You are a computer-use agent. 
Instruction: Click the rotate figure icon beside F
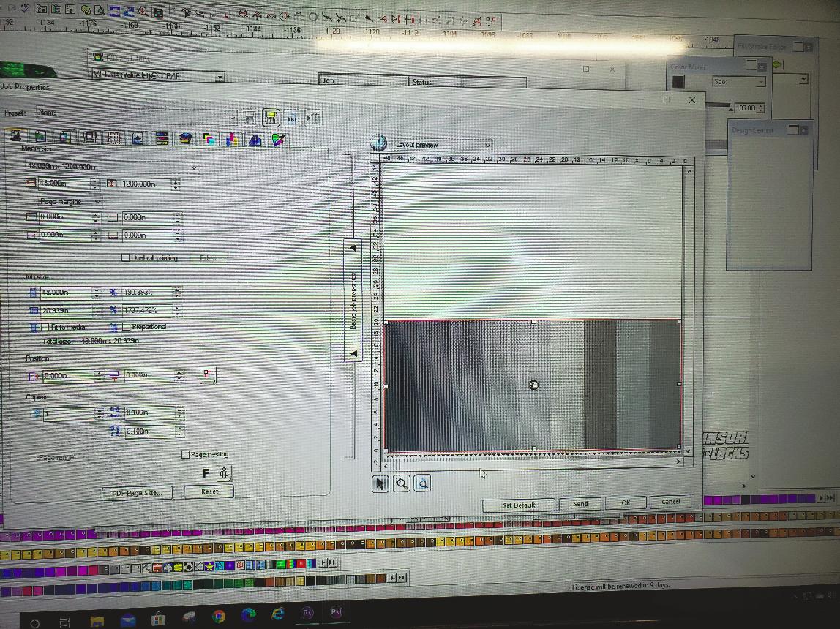click(x=225, y=473)
